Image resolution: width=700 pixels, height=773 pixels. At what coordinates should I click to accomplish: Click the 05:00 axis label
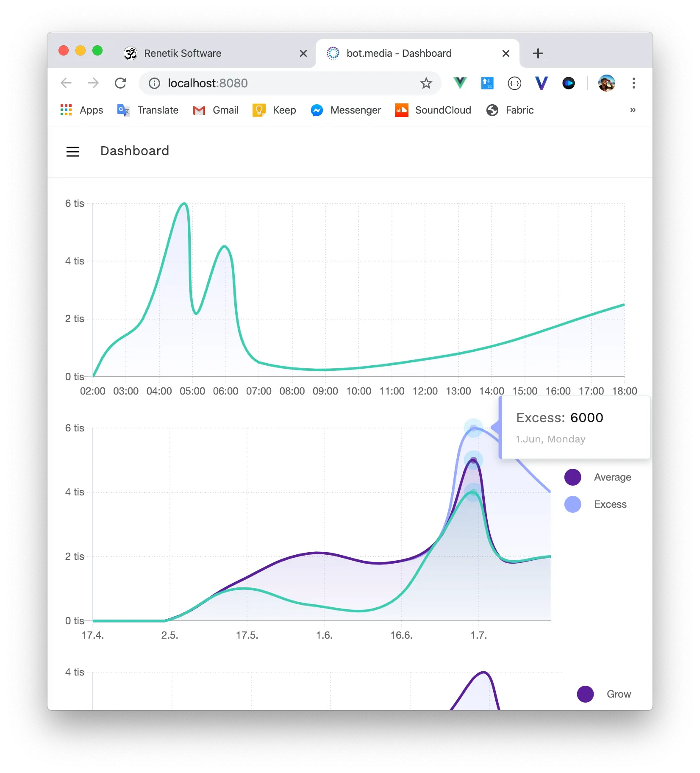[x=192, y=391]
